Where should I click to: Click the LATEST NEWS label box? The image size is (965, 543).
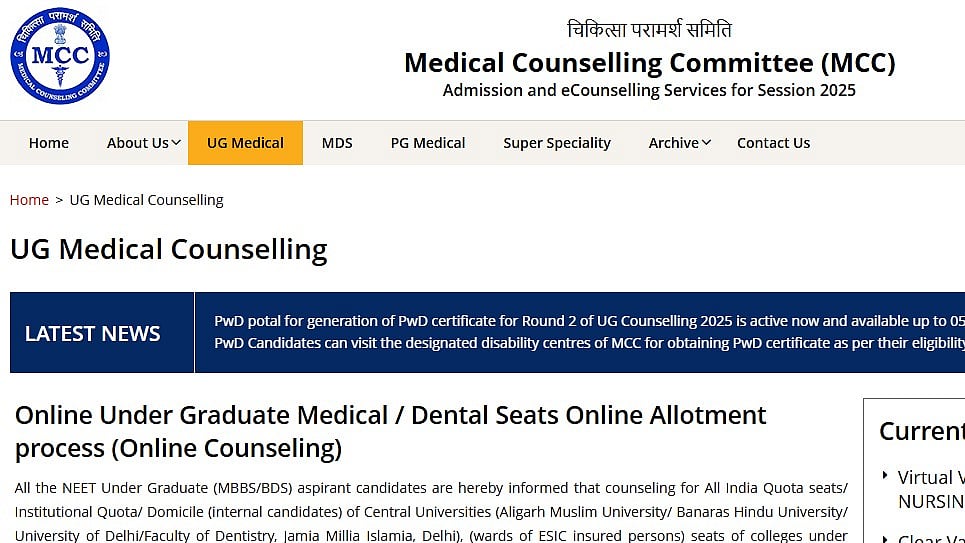pyautogui.click(x=102, y=332)
